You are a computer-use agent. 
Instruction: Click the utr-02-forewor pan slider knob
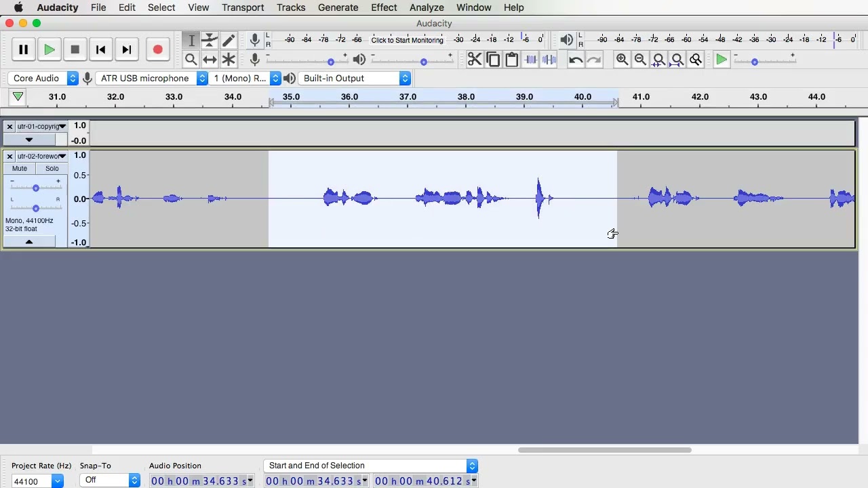click(36, 207)
